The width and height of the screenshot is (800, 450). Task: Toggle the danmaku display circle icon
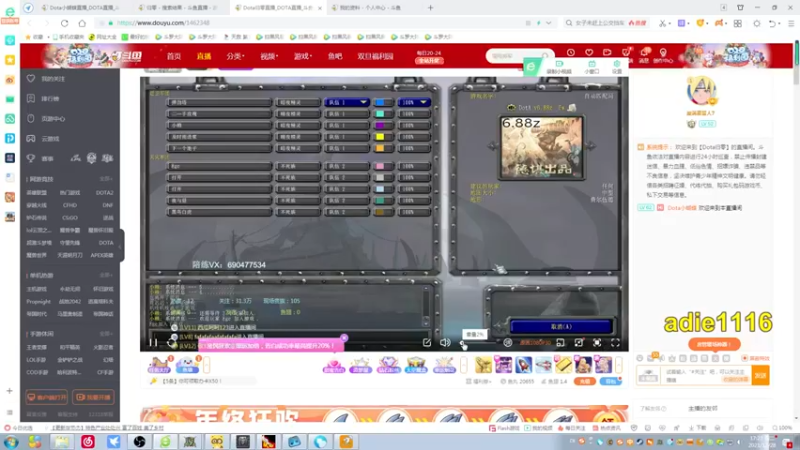(x=507, y=343)
